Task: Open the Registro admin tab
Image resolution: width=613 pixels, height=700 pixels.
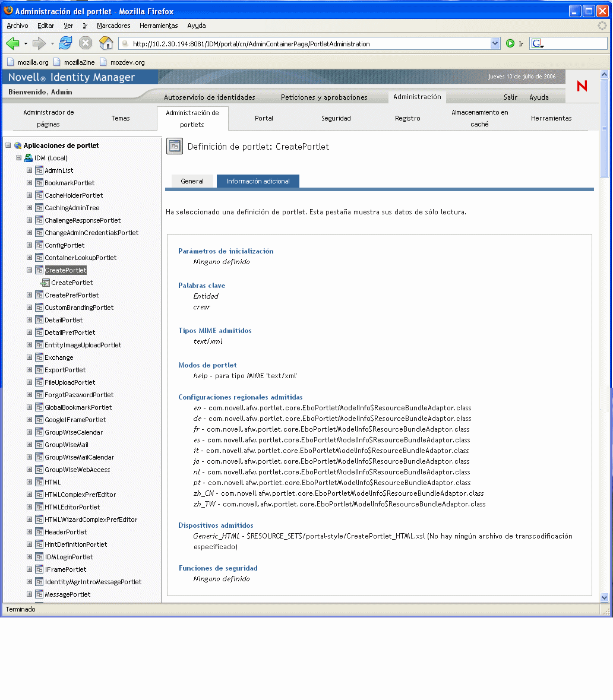Action: pyautogui.click(x=407, y=118)
